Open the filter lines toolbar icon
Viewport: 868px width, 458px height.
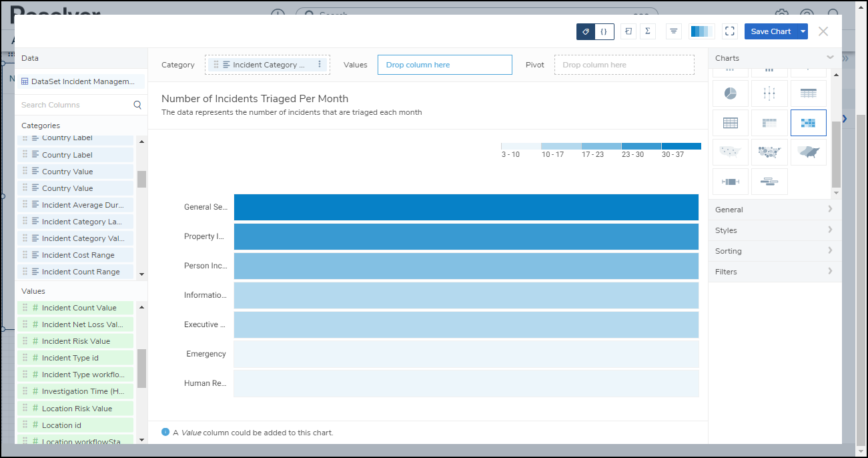(674, 31)
